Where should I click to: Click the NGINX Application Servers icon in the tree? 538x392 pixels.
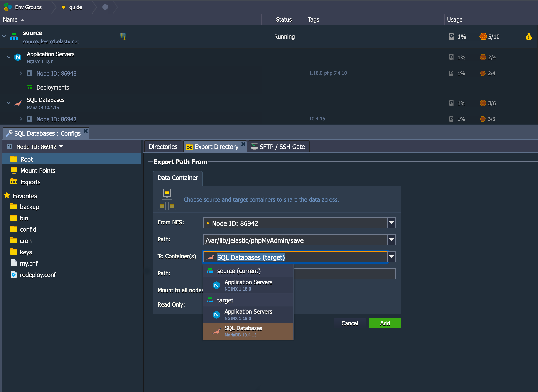(x=18, y=57)
